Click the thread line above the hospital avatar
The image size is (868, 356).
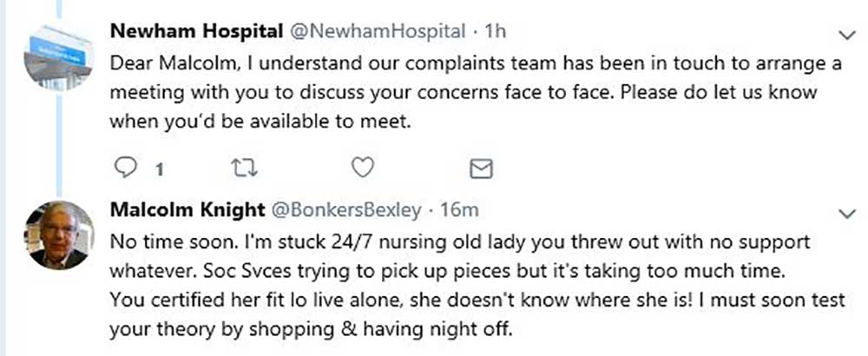click(58, 9)
